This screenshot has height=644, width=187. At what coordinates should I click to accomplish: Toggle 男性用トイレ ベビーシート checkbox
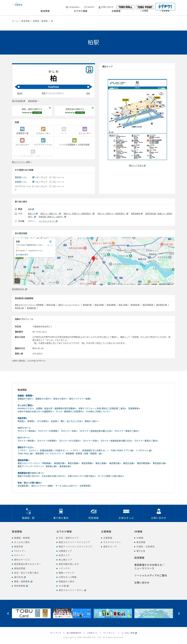pos(50,177)
